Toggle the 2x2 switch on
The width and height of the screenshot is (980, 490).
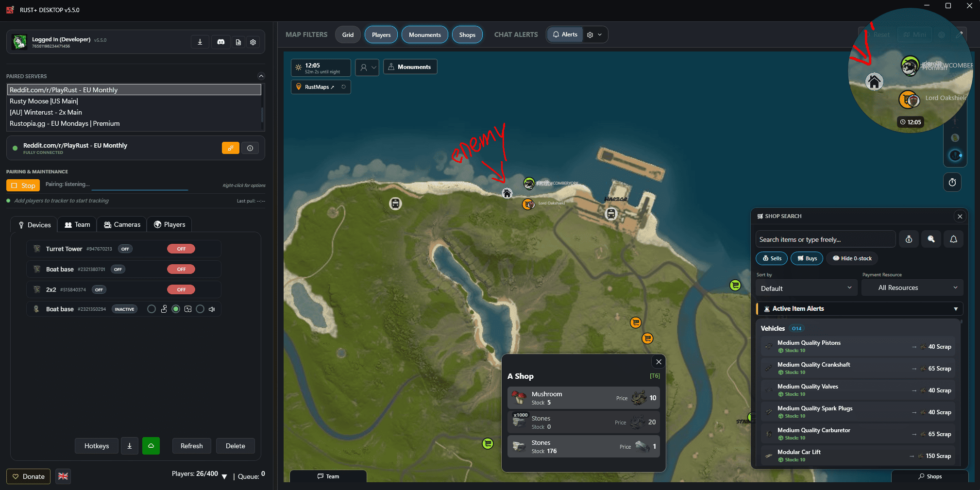click(x=181, y=289)
